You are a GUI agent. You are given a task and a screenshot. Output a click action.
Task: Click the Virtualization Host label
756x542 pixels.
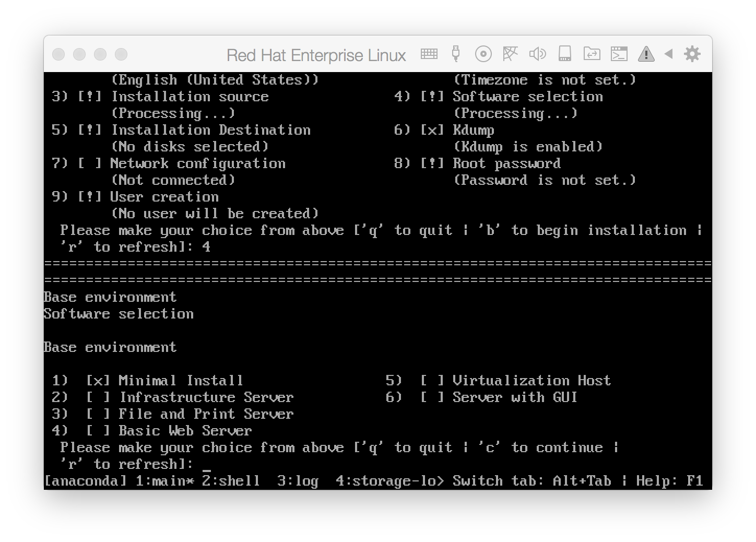pyautogui.click(x=531, y=381)
